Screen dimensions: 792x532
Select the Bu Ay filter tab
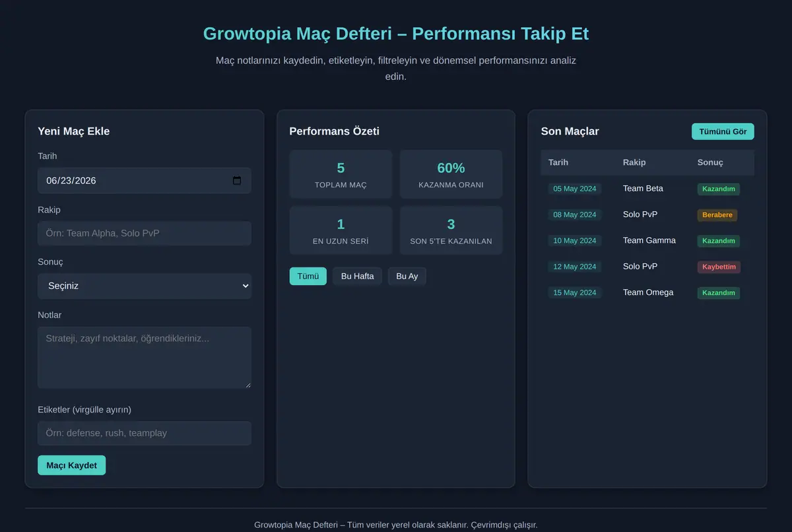pos(407,276)
